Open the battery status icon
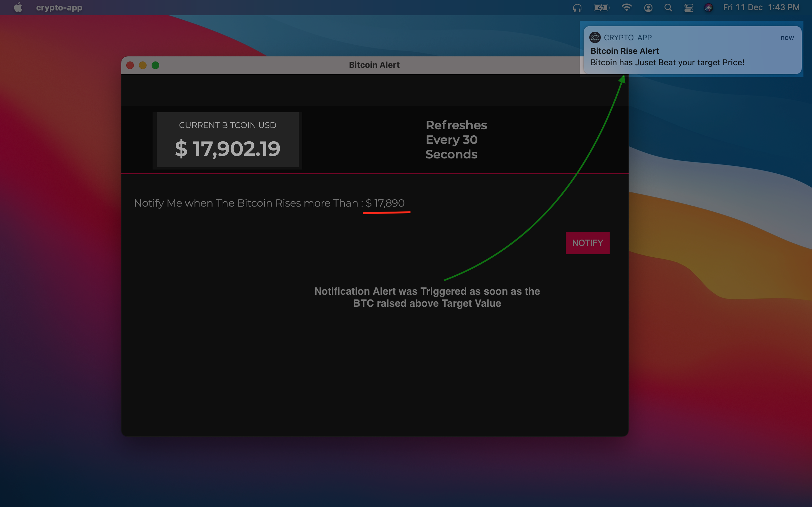This screenshot has width=812, height=507. click(601, 8)
